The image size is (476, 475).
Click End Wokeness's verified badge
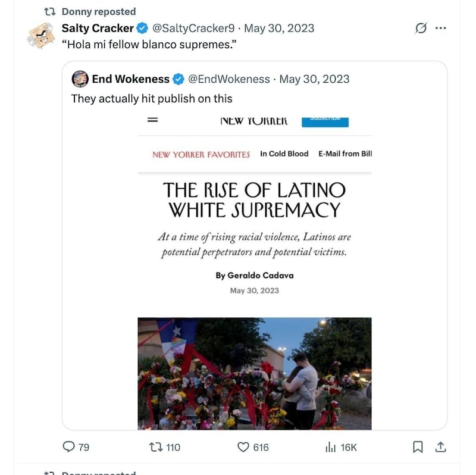pos(178,79)
